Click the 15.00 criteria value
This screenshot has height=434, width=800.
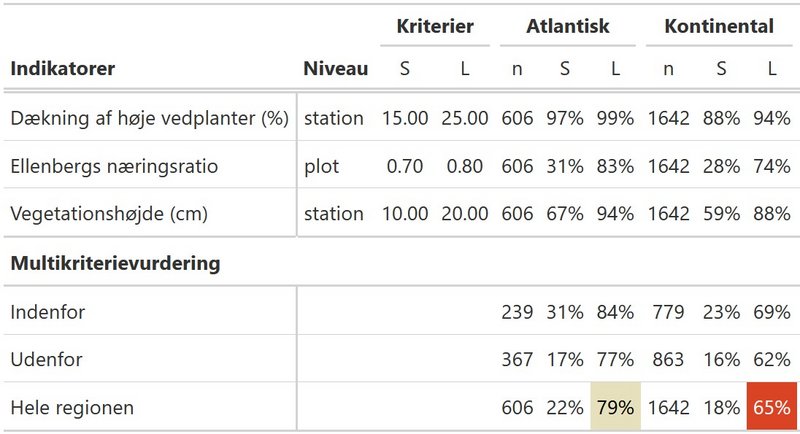(x=405, y=118)
